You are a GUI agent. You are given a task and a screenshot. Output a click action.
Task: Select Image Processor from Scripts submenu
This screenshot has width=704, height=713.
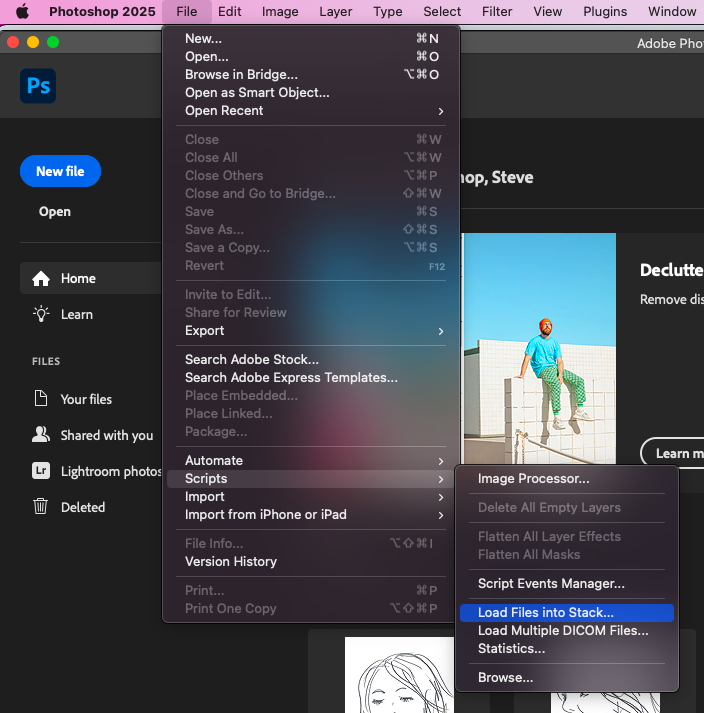coord(533,479)
